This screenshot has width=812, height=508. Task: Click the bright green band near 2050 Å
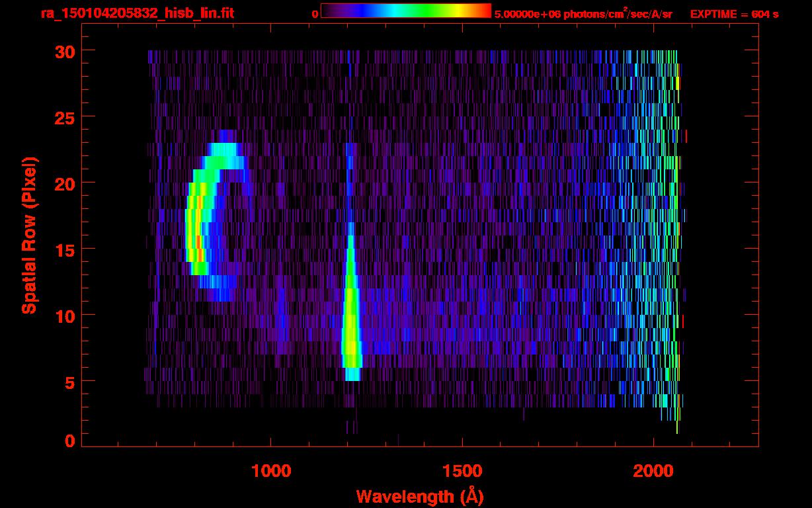pyautogui.click(x=673, y=198)
